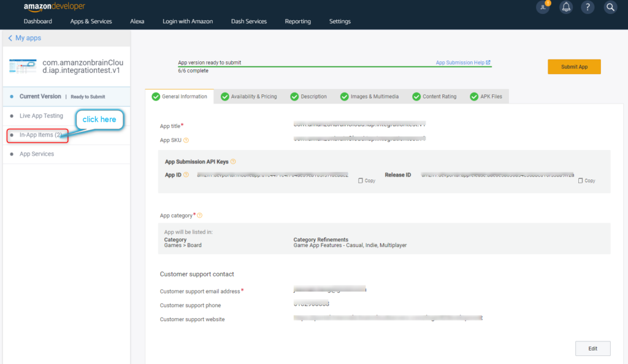Screen dimensions: 628x364
Task: Switch to Content Rating tab
Action: pyautogui.click(x=434, y=96)
